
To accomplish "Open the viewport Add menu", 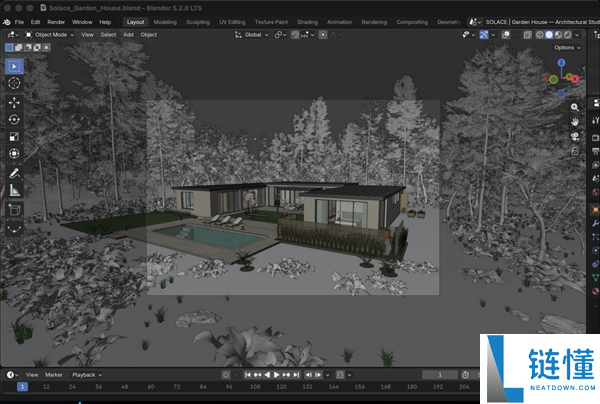I will tap(128, 35).
